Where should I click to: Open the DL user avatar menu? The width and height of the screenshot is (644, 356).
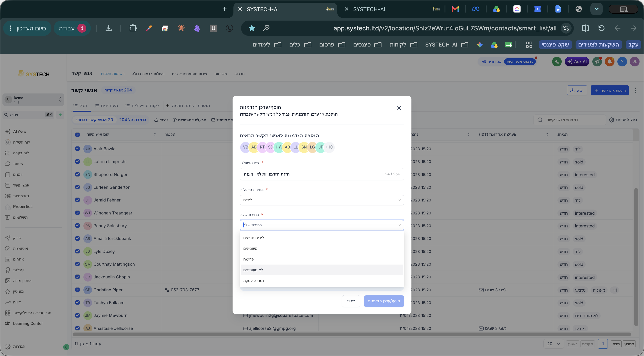tap(635, 61)
